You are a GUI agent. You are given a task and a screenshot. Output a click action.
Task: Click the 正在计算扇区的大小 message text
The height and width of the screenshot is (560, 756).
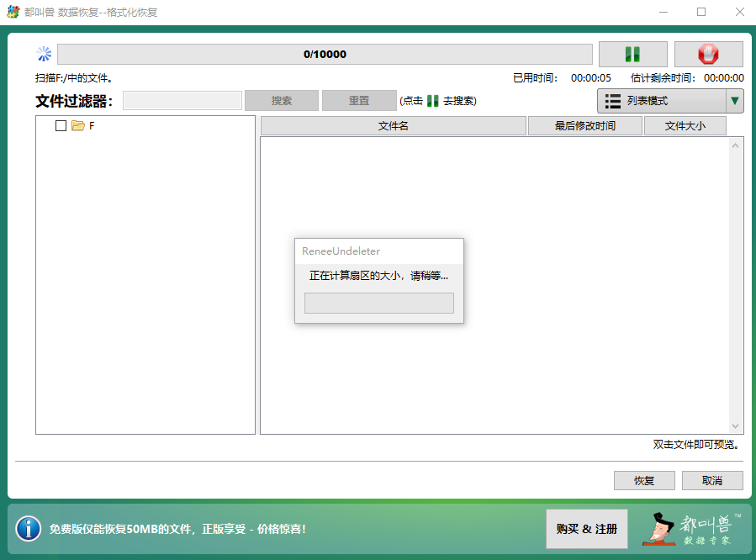pos(378,276)
